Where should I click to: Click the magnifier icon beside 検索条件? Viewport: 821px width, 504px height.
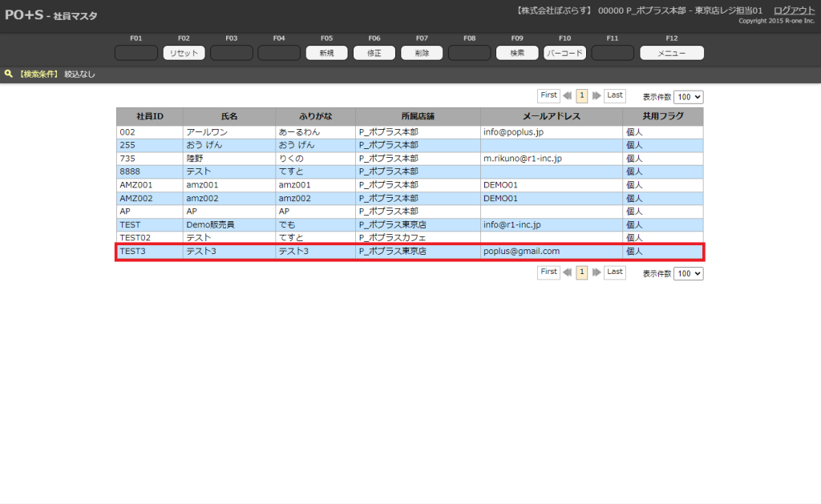tap(8, 74)
